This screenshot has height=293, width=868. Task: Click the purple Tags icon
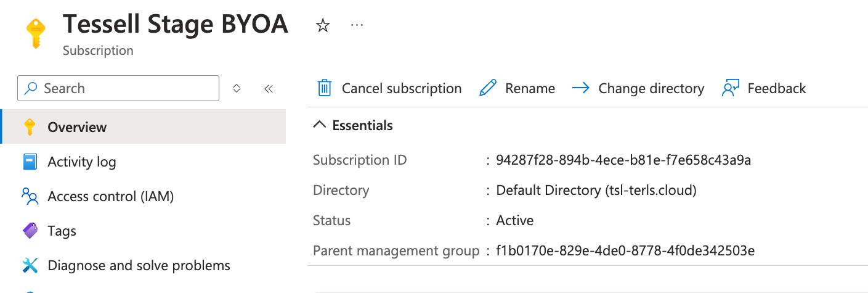tap(30, 231)
